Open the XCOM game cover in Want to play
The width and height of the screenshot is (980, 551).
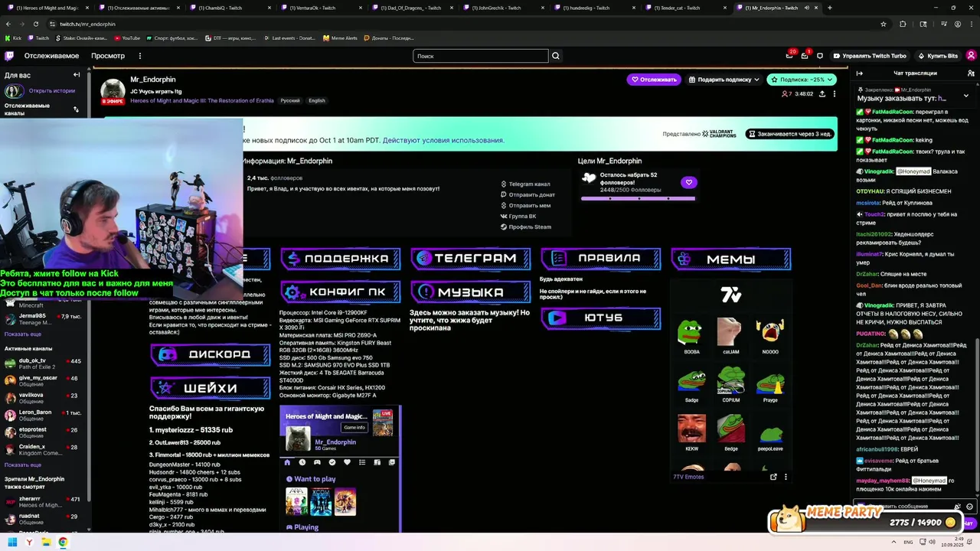pos(321,501)
